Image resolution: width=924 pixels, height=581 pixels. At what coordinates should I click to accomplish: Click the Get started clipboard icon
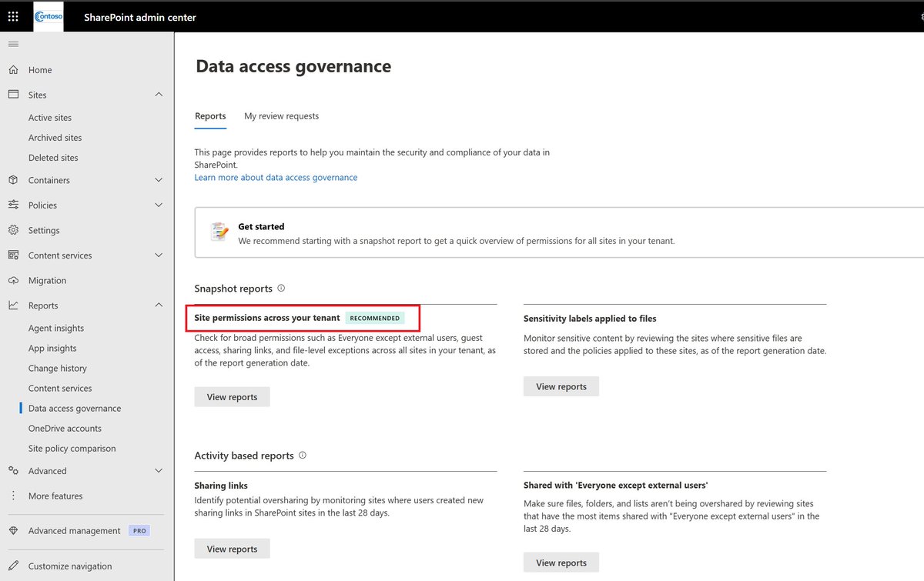pos(219,231)
